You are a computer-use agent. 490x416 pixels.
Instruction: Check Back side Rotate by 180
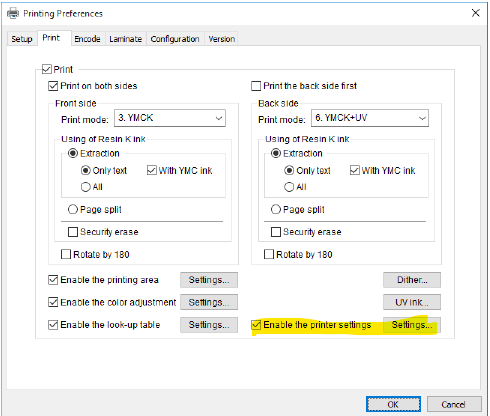[x=269, y=254]
